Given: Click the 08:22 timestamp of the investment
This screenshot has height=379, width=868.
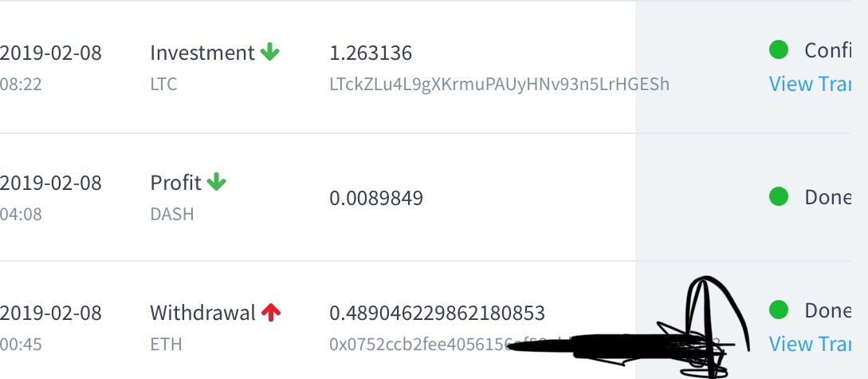Looking at the screenshot, I should coord(21,85).
